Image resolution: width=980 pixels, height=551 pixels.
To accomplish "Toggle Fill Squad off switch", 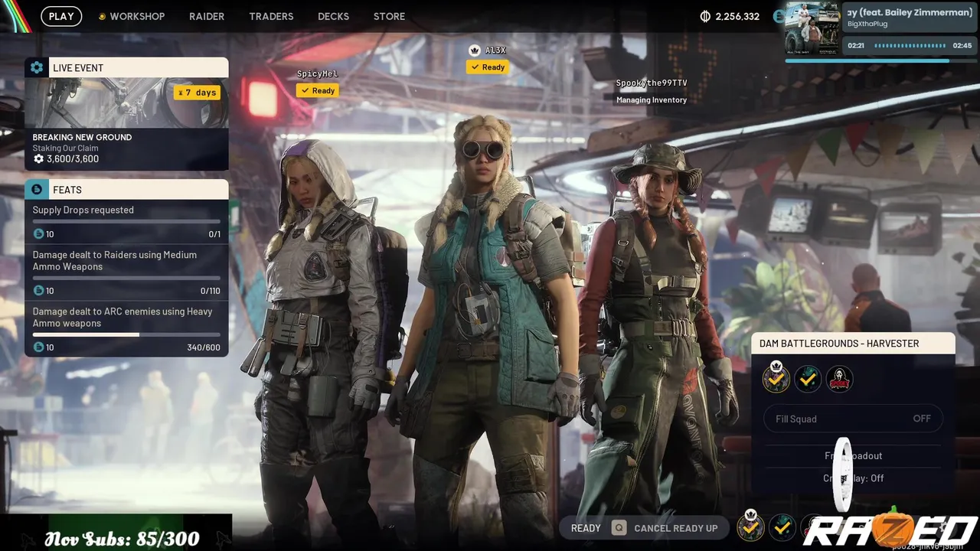I will pyautogui.click(x=854, y=419).
